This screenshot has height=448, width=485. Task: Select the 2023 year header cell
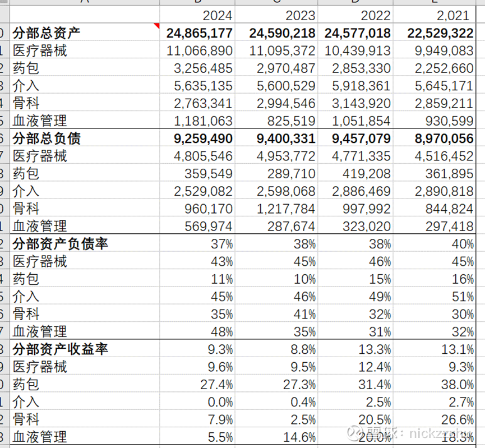276,15
